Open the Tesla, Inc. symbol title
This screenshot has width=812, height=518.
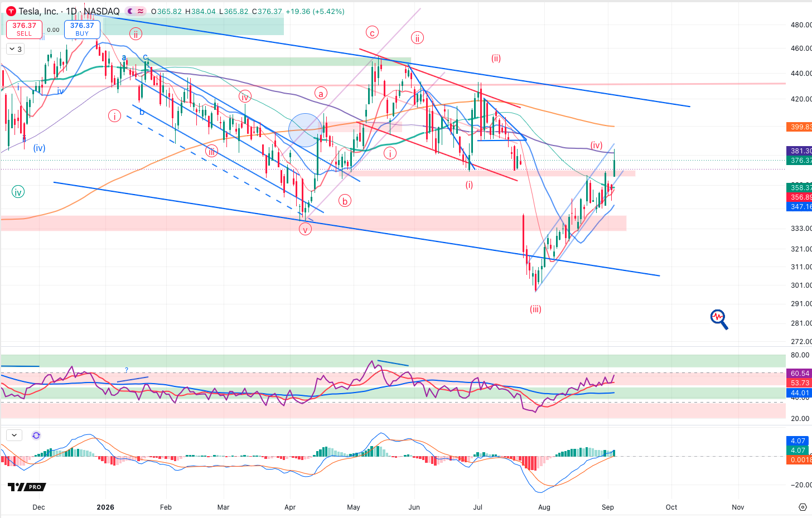[38, 11]
